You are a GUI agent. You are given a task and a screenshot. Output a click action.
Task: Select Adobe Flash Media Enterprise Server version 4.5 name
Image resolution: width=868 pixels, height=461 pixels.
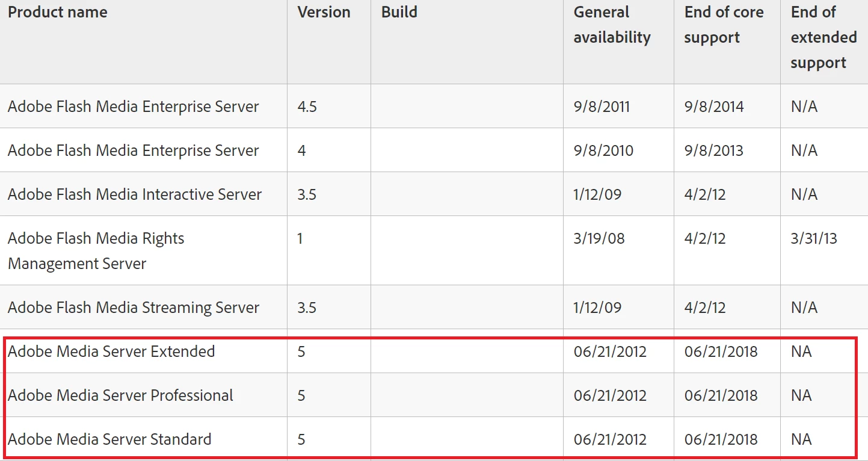click(x=134, y=107)
